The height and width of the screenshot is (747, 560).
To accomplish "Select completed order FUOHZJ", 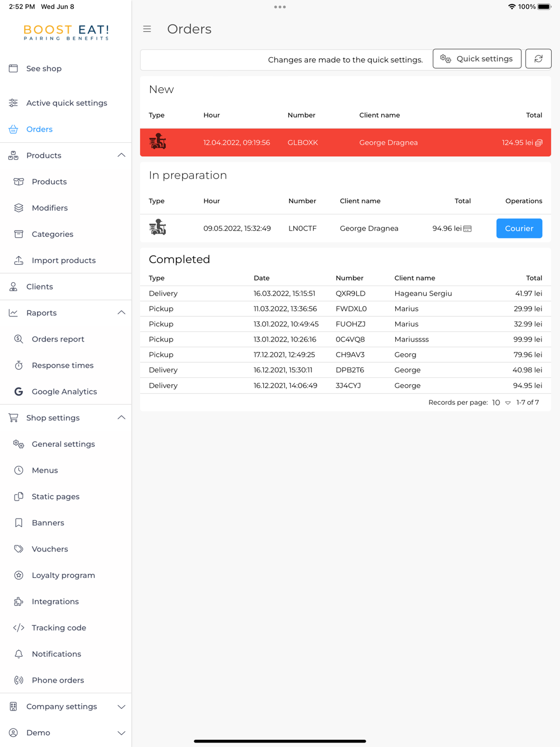I will point(346,324).
